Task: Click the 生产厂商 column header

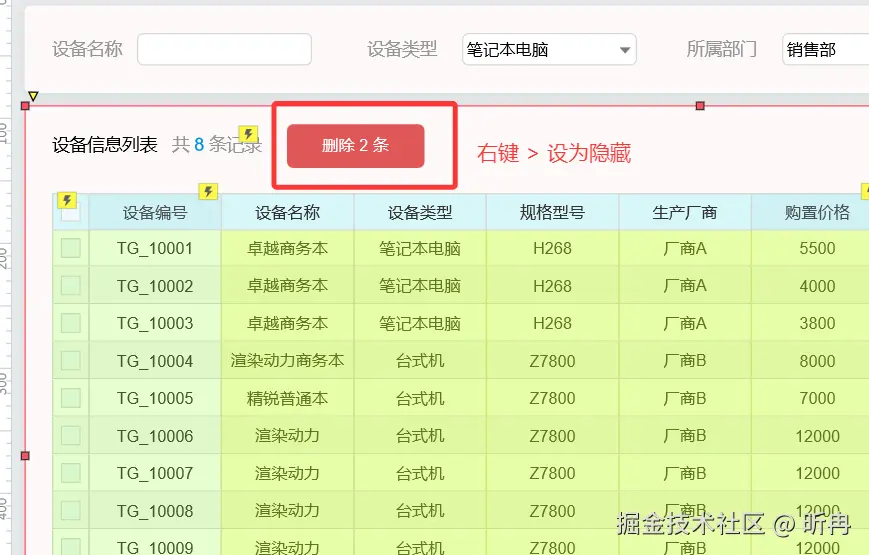Action: 685,212
